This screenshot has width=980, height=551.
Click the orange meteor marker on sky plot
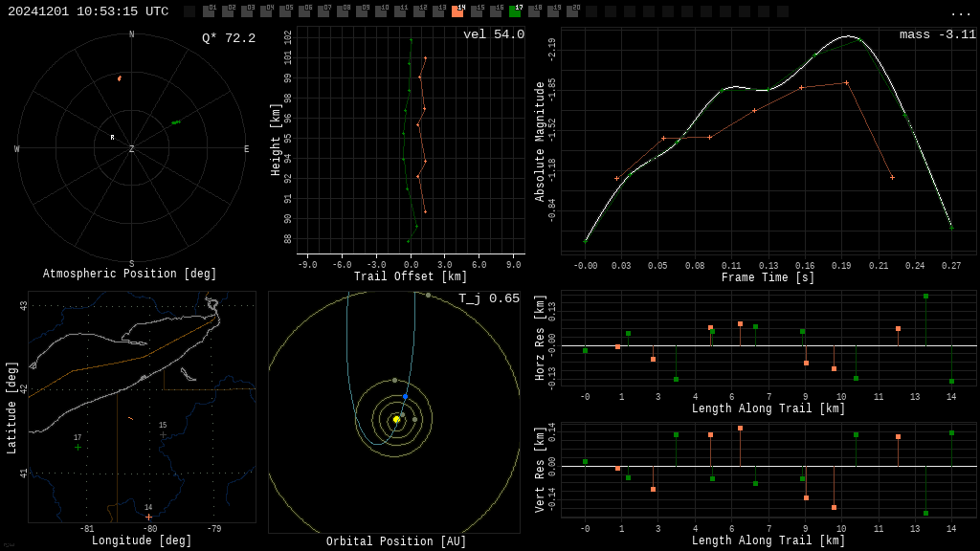pos(120,78)
